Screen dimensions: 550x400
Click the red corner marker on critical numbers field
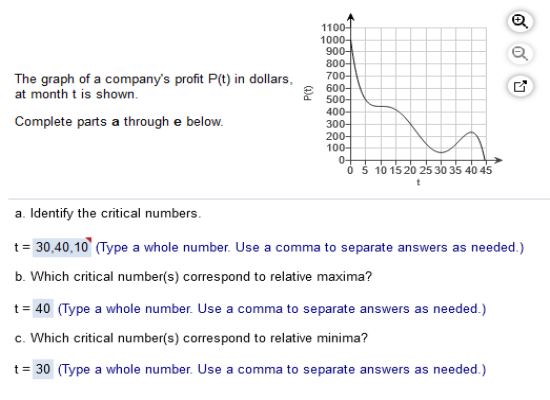88,240
